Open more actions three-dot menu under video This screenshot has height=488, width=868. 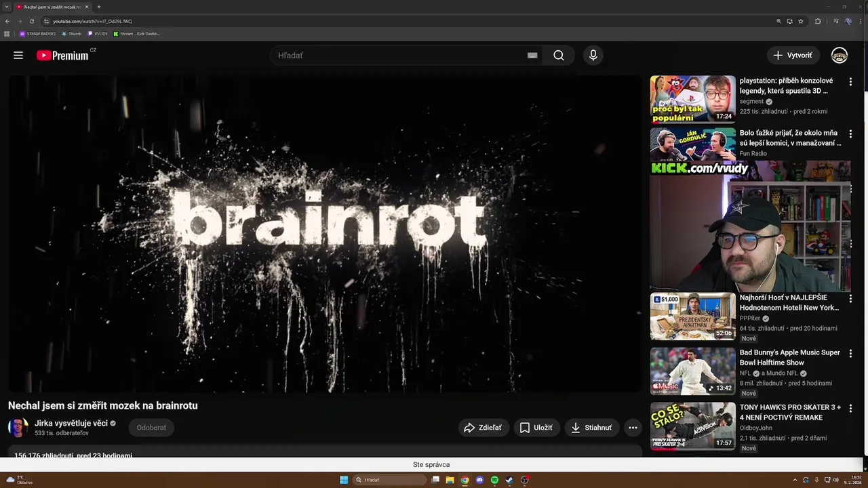633,428
